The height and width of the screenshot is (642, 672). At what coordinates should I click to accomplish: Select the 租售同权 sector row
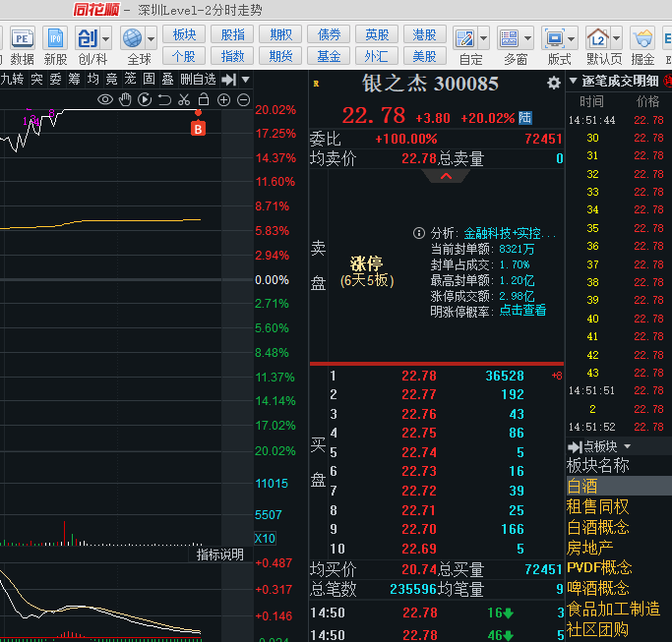tap(619, 506)
